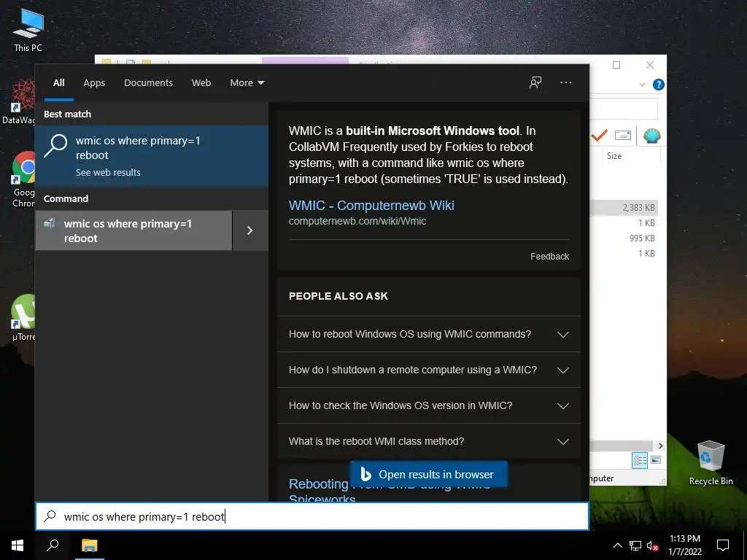Viewport: 747px width, 560px height.
Task: Click Open results in browser button
Action: tap(428, 474)
